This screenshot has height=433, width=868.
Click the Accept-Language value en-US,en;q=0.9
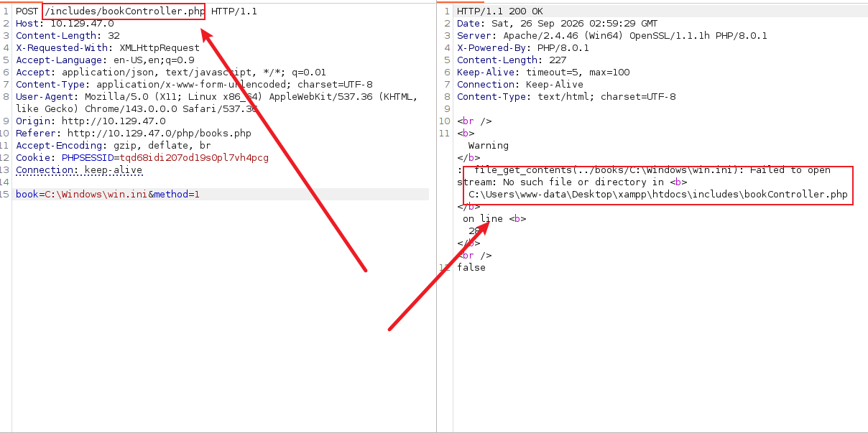click(154, 60)
